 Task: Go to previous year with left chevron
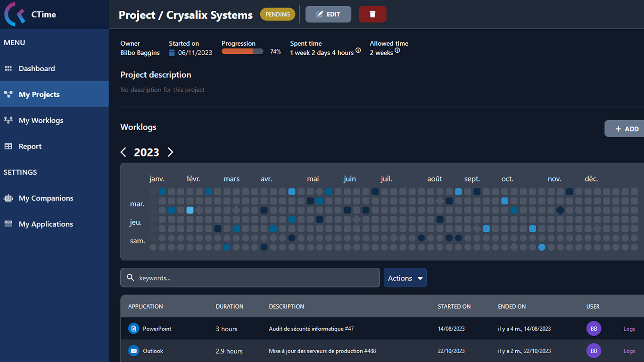coord(124,152)
